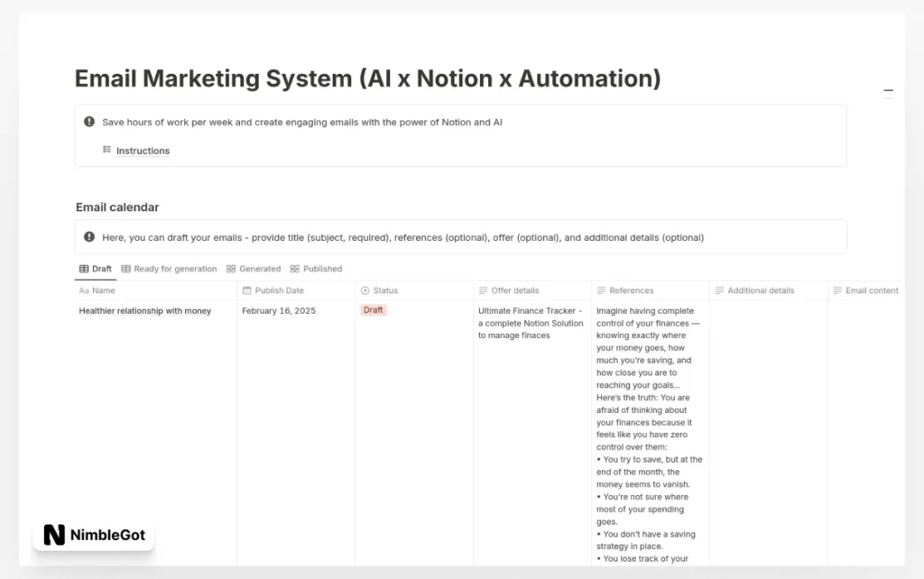The height and width of the screenshot is (579, 924).
Task: Click the Offer details text icon
Action: click(x=484, y=290)
